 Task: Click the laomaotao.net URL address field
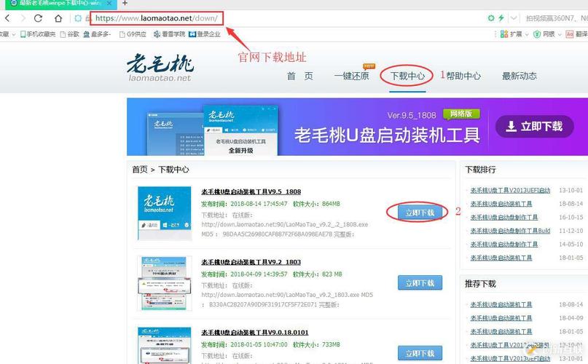point(157,18)
